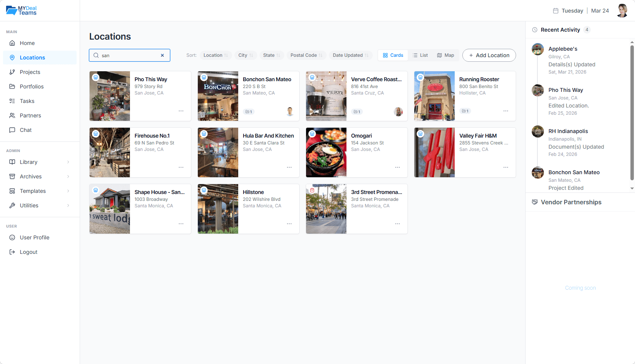
Task: Switch to List view of locations
Action: click(420, 55)
